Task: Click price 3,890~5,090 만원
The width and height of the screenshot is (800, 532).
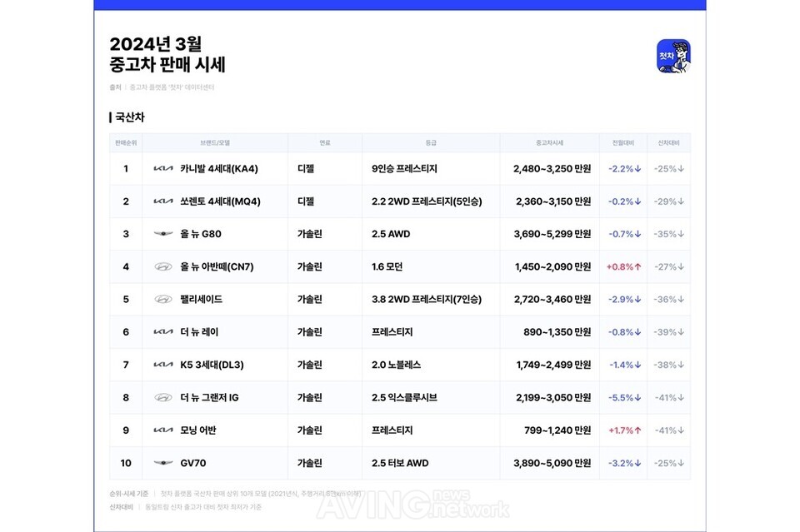Action: (x=552, y=463)
